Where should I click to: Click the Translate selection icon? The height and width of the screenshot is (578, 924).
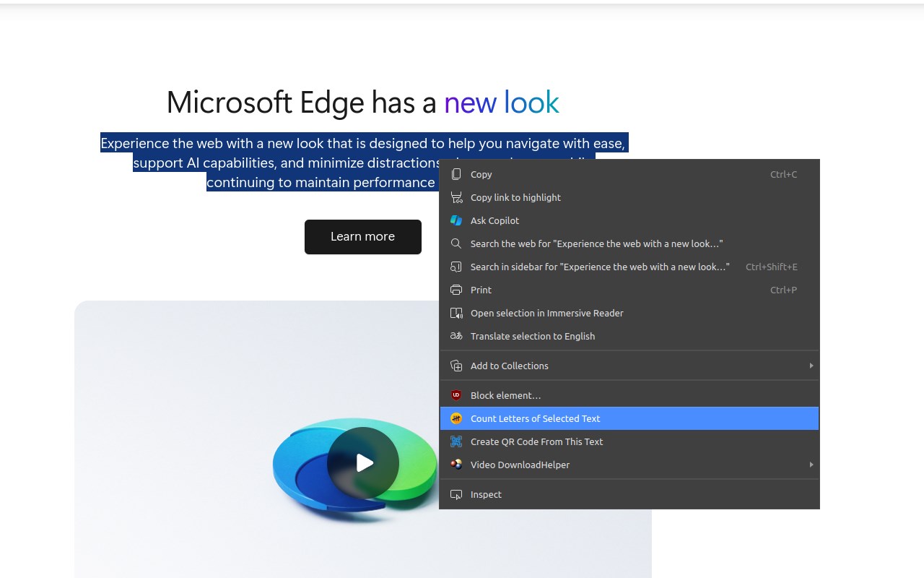pos(456,336)
